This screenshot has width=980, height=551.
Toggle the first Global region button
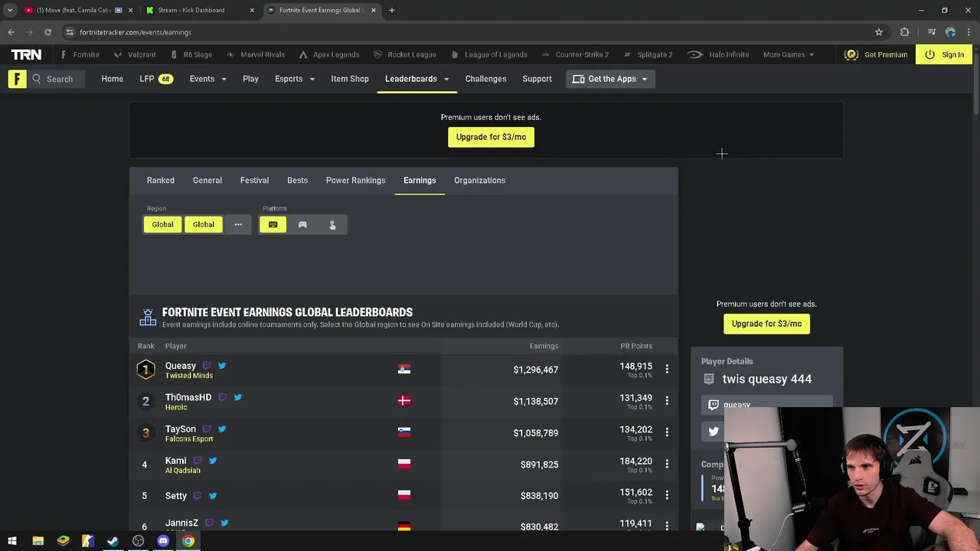(162, 224)
